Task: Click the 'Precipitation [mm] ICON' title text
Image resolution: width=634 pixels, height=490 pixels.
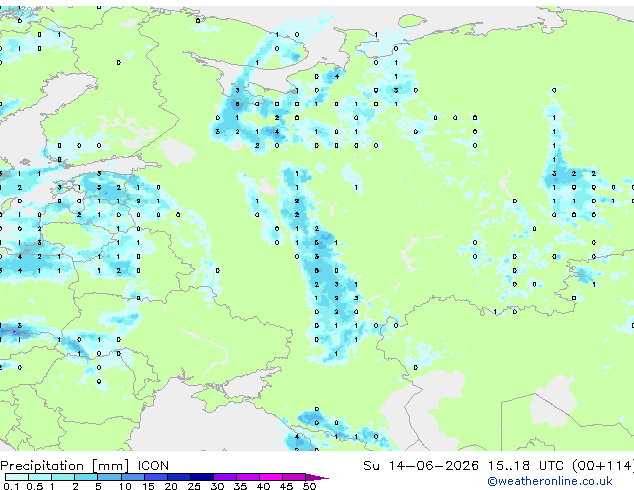Action: [85, 466]
